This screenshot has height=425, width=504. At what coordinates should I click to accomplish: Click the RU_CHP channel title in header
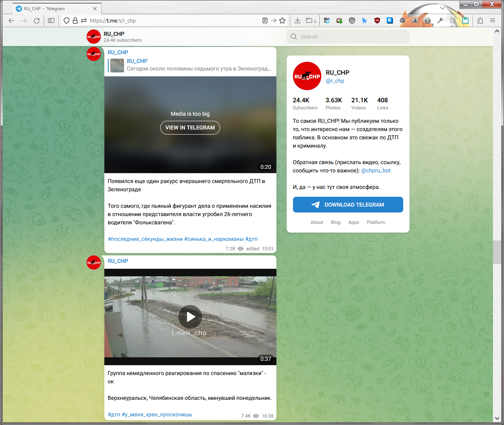point(114,34)
